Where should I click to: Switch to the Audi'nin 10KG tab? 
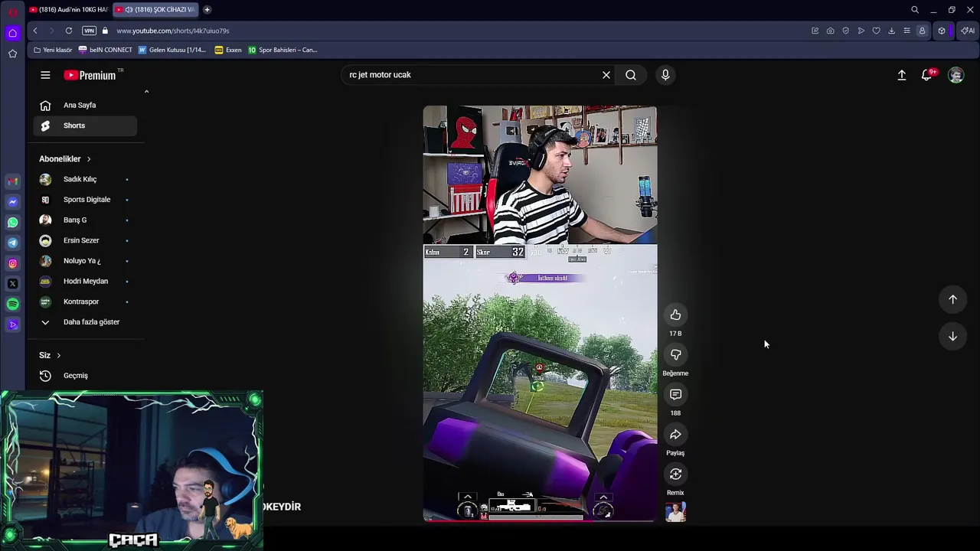coord(69,9)
